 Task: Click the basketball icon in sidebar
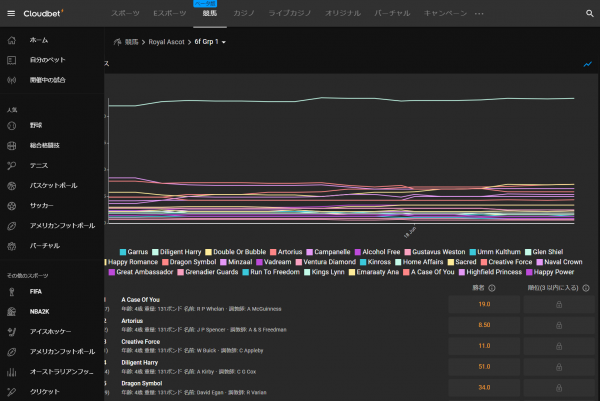pyautogui.click(x=12, y=186)
